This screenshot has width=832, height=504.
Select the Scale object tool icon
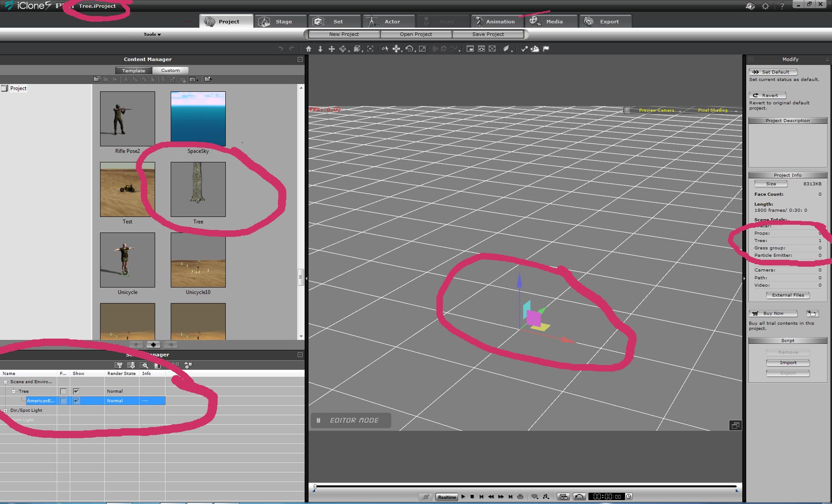coord(422,49)
